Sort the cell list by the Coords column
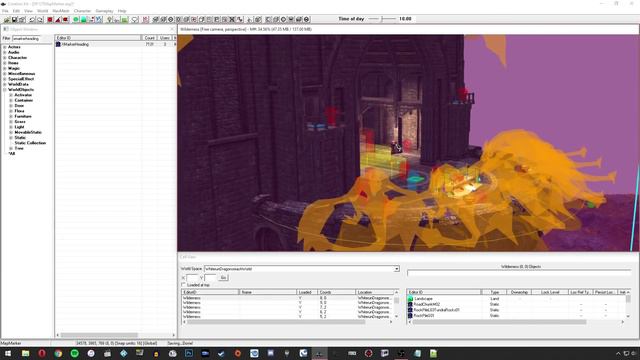Viewport: 640px width, 360px height. (x=336, y=292)
